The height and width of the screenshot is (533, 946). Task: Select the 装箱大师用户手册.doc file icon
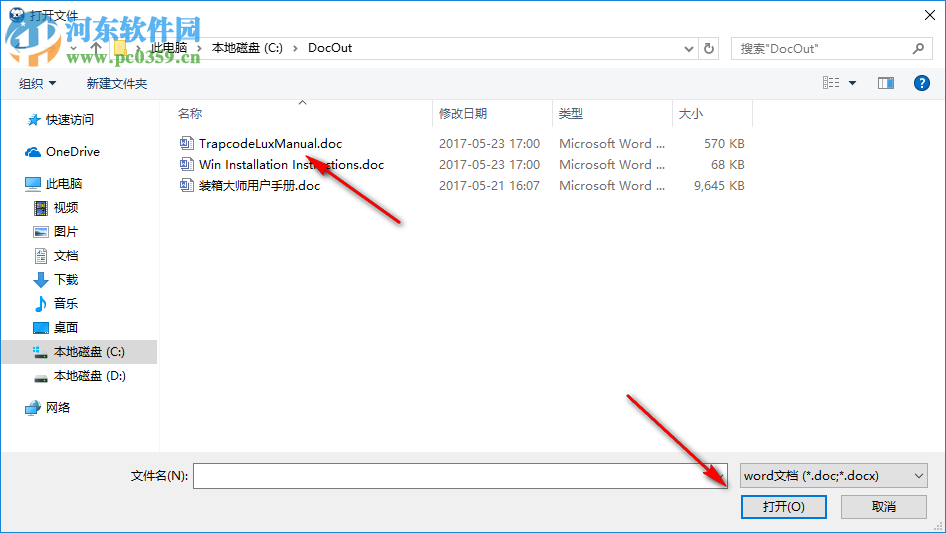(x=186, y=185)
